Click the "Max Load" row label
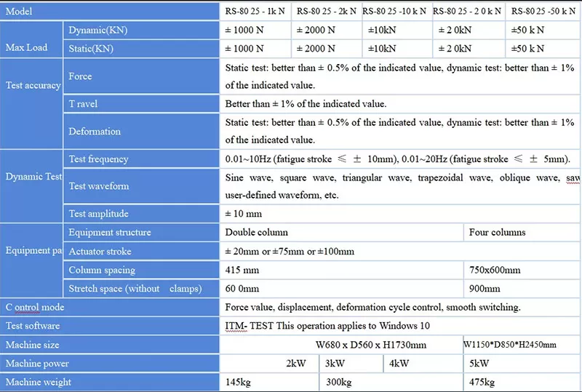The height and width of the screenshot is (392, 582). coord(26,47)
